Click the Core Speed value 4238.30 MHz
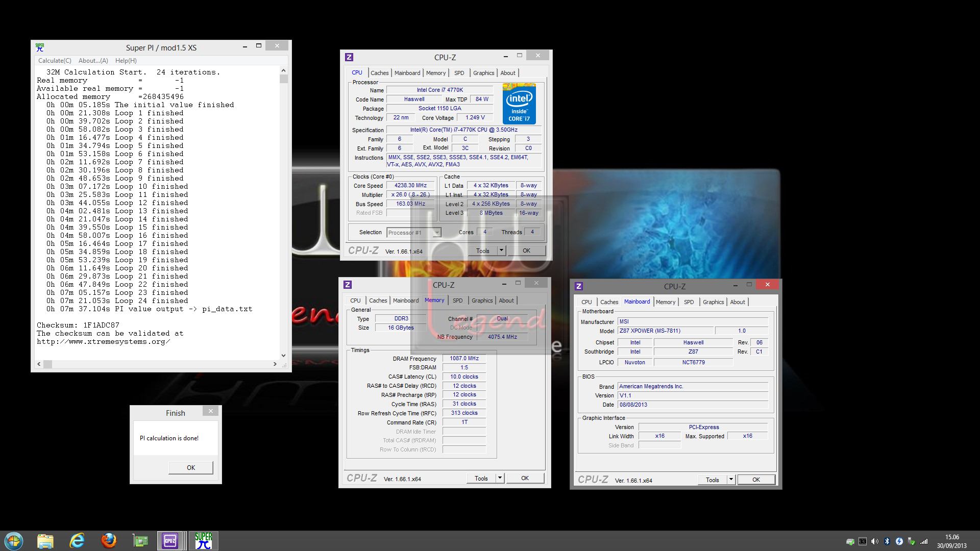The width and height of the screenshot is (980, 551). [x=410, y=185]
